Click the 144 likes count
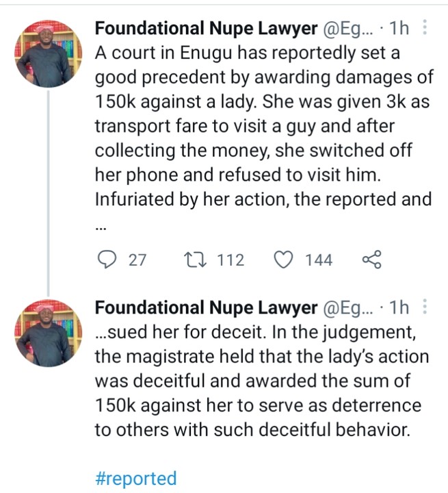 point(319,260)
